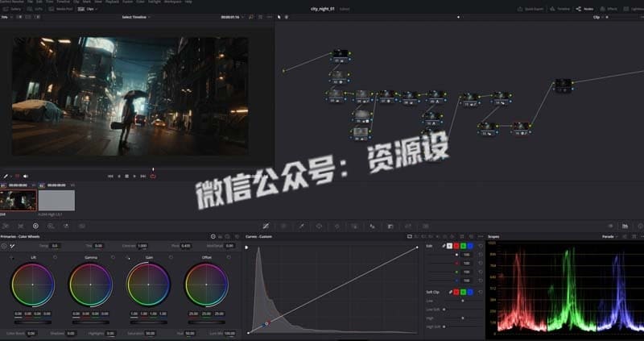Toggle the blue curve channel in Edit

pyautogui.click(x=470, y=246)
